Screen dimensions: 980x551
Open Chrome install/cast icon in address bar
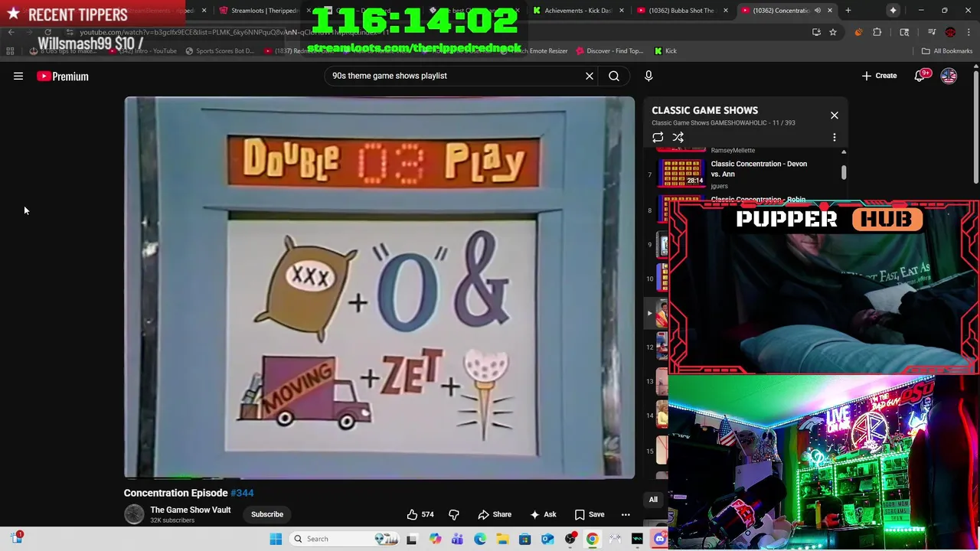coord(816,32)
